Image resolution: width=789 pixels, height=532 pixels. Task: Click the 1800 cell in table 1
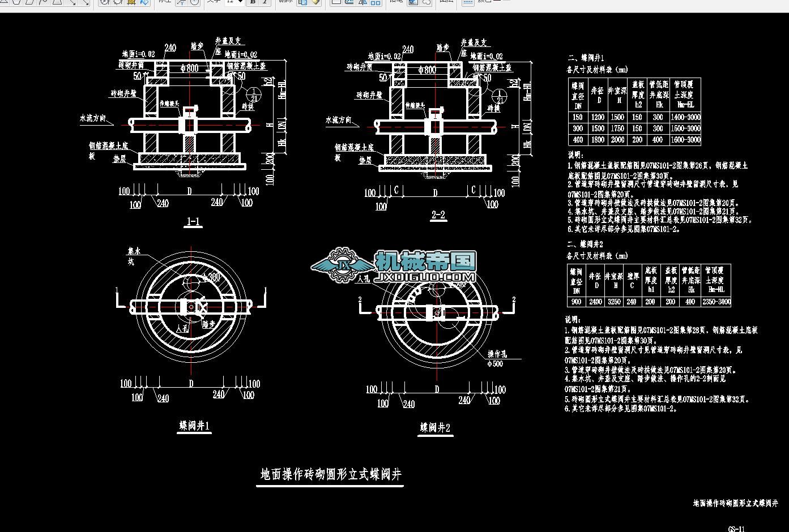click(x=598, y=140)
